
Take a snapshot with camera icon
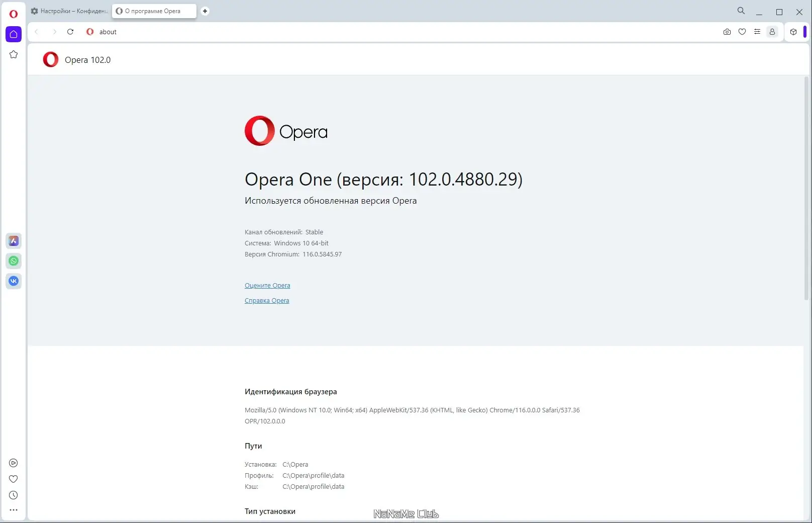[x=727, y=32]
